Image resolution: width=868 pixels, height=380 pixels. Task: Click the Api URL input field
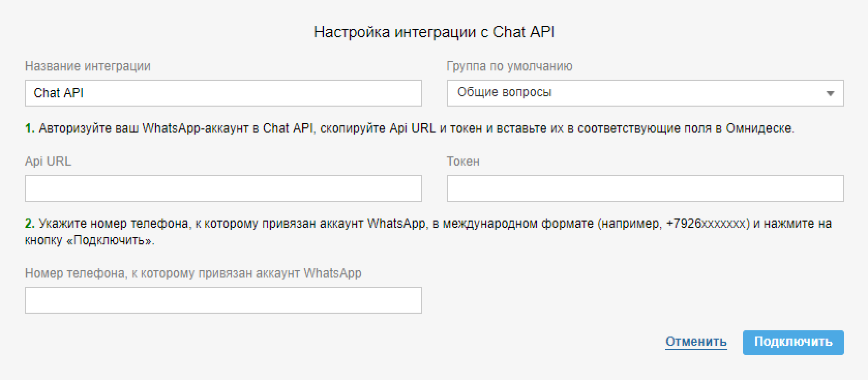(223, 188)
